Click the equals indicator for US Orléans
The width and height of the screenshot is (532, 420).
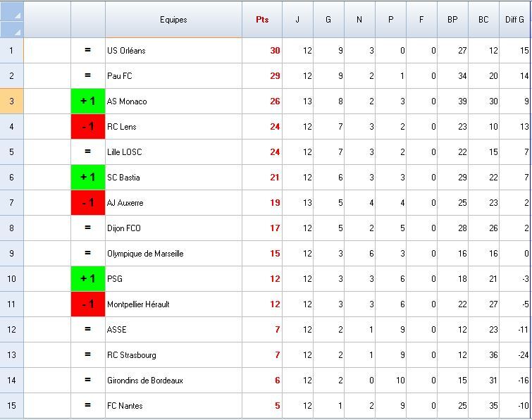(x=88, y=51)
